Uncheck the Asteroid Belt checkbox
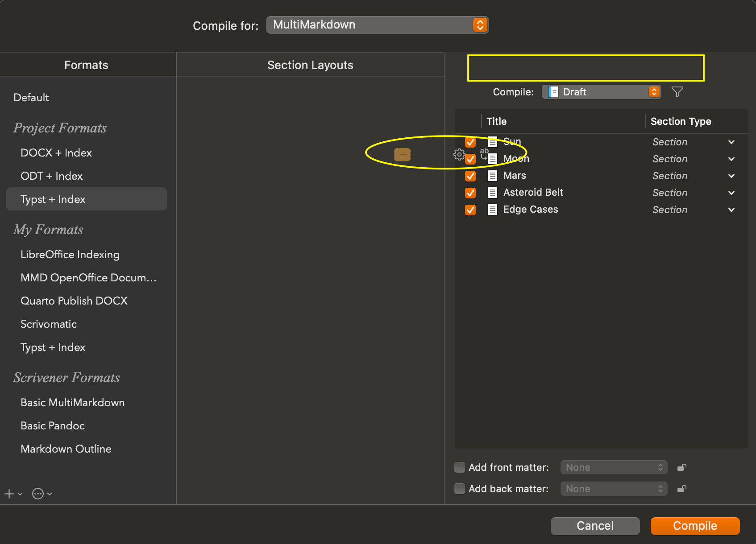Image resolution: width=756 pixels, height=544 pixels. point(470,193)
